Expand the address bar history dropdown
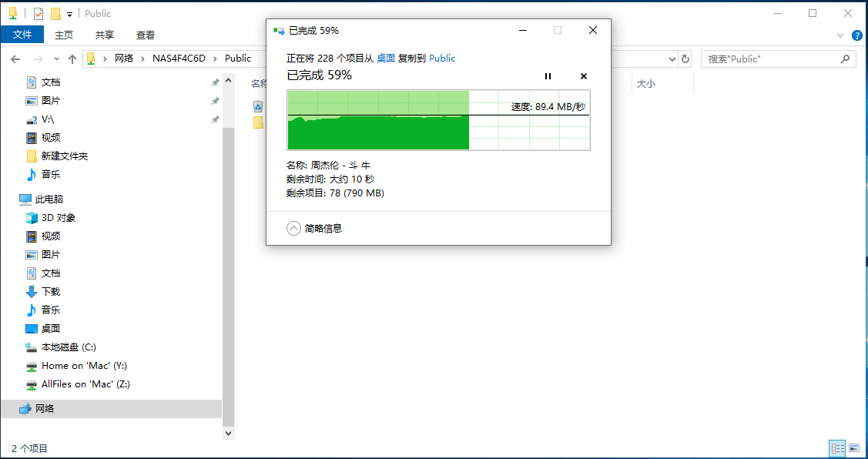Image resolution: width=868 pixels, height=459 pixels. (x=672, y=59)
